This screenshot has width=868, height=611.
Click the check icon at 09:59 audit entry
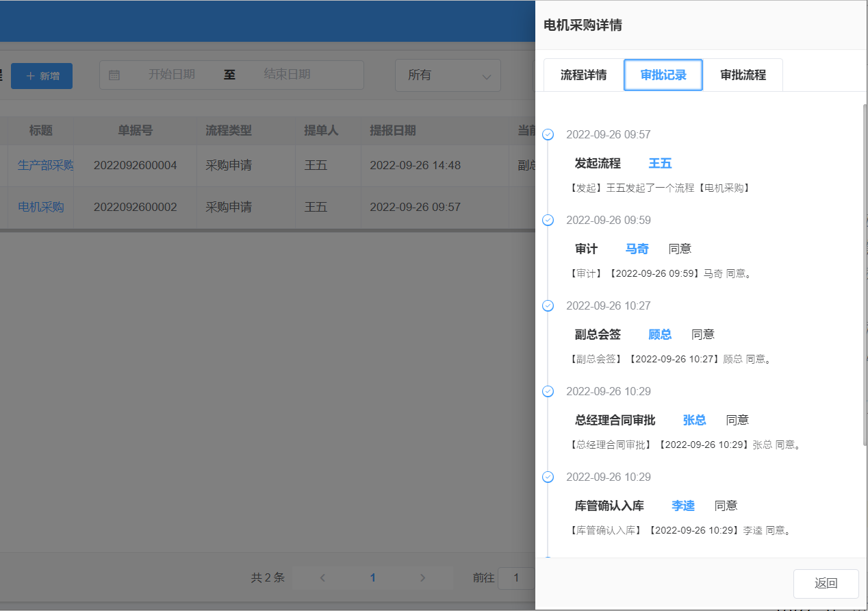tap(548, 220)
